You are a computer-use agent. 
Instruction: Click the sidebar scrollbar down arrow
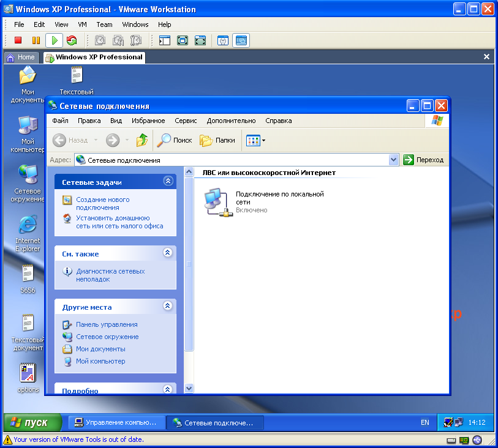click(189, 388)
